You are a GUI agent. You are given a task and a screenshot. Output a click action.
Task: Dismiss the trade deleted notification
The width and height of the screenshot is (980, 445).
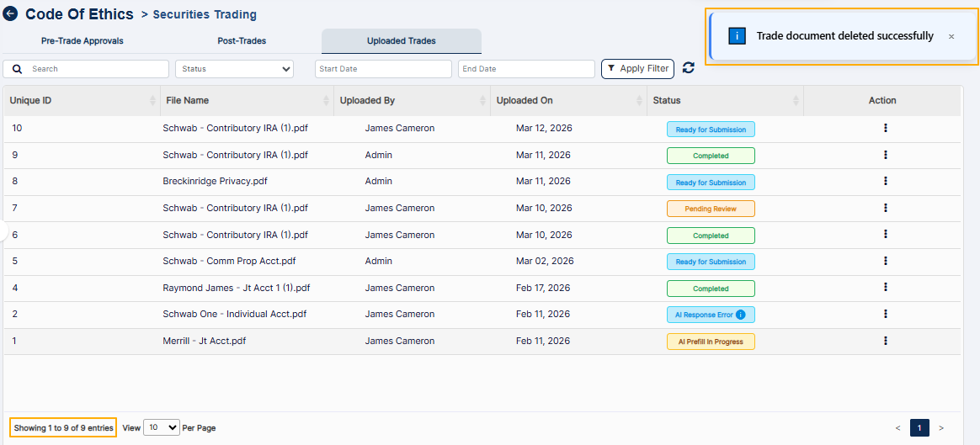[951, 37]
